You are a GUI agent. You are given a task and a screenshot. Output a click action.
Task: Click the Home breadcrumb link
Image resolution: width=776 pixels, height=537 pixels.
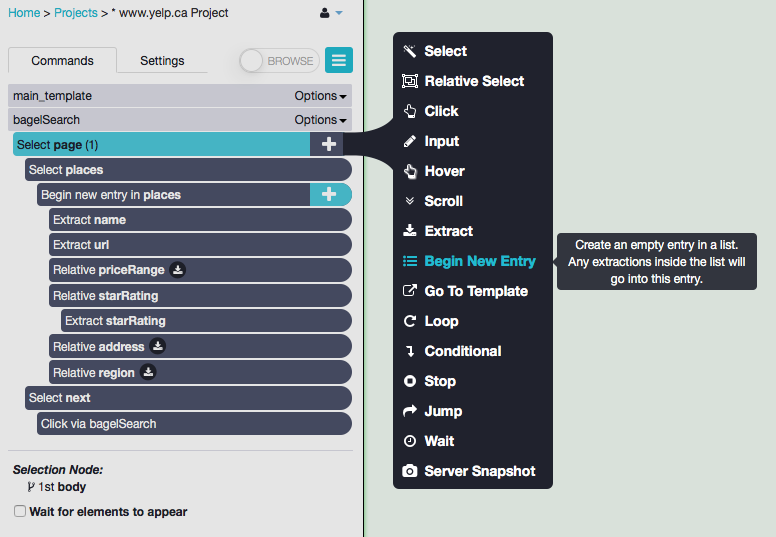(24, 13)
